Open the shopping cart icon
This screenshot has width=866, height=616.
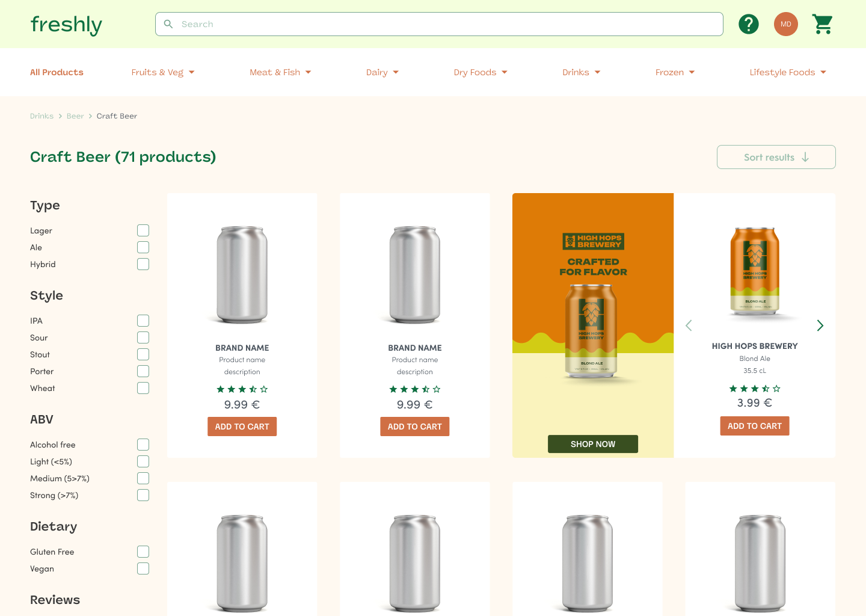pos(822,24)
